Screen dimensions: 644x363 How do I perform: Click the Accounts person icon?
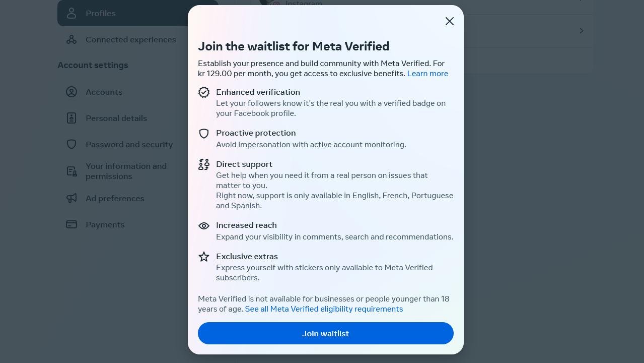click(71, 92)
